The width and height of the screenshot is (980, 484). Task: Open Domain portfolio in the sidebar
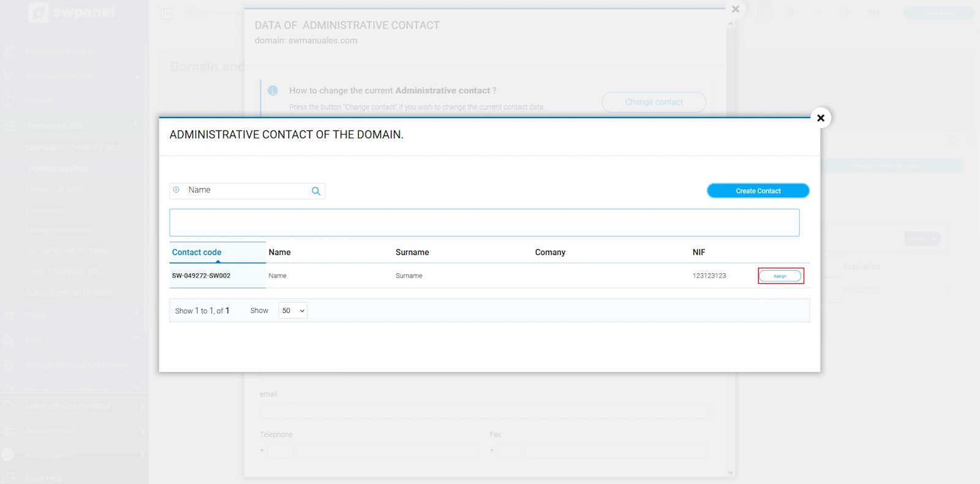click(58, 168)
